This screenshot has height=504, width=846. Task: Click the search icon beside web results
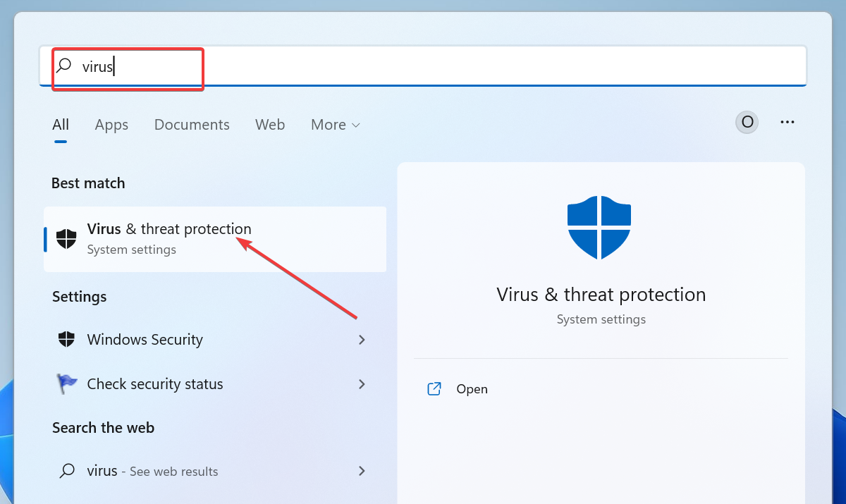pyautogui.click(x=66, y=470)
